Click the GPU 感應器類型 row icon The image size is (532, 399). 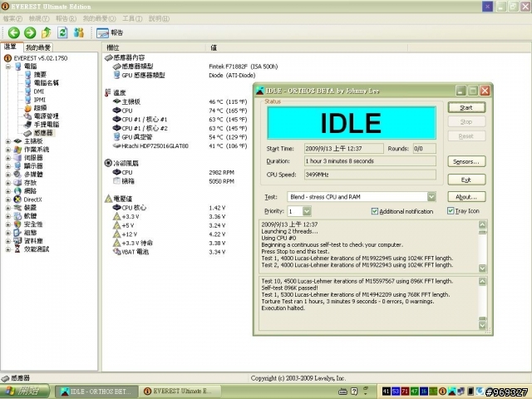pos(116,75)
